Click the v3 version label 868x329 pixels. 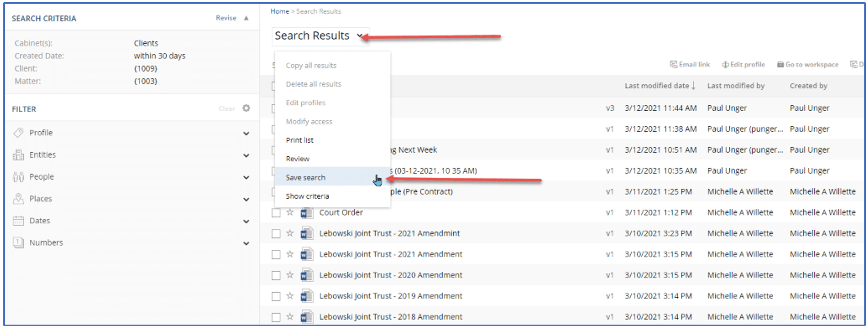(610, 108)
